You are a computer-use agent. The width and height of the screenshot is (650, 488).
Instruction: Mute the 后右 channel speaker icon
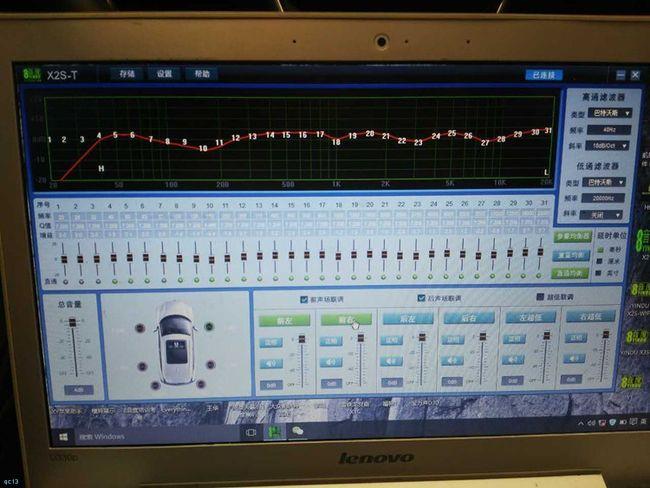452,360
